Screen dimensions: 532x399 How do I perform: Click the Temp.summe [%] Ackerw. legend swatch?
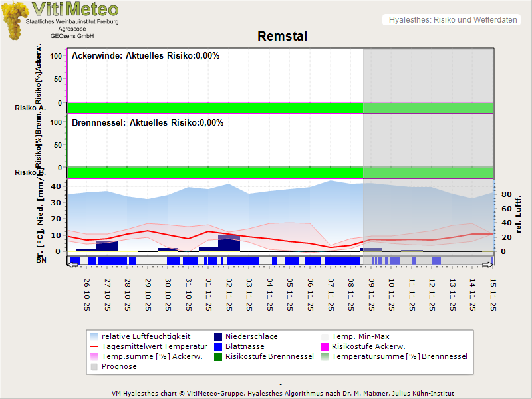94,356
